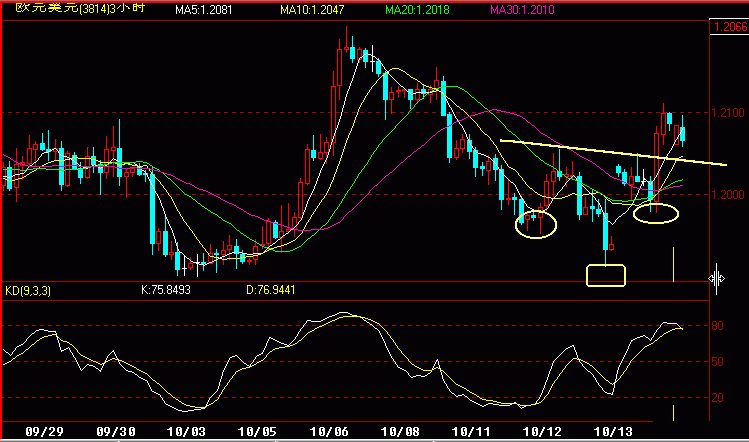Click the 10/03 date label
This screenshot has height=442, width=749.
(x=186, y=432)
